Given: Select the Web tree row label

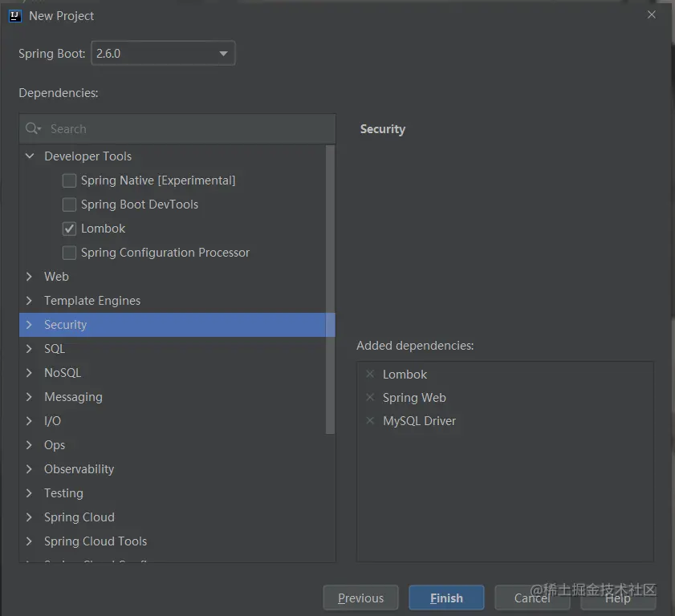Looking at the screenshot, I should [56, 277].
